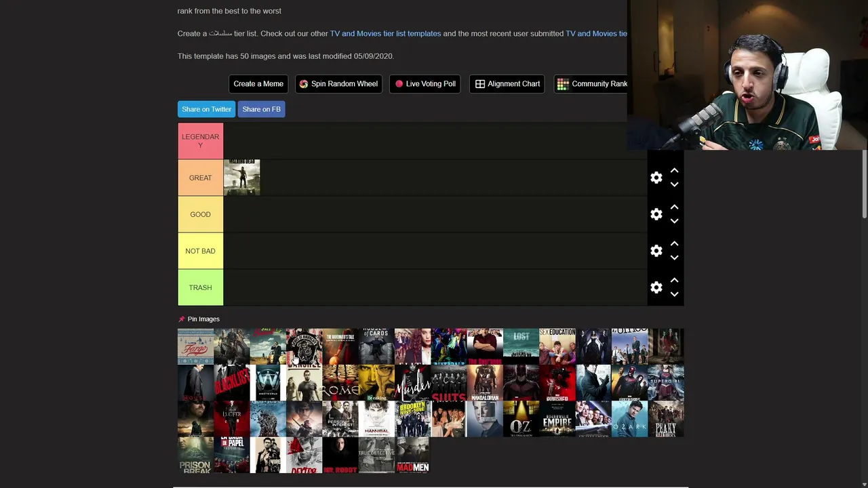Select the Oz poster thumbnail
The image size is (868, 488).
point(521,419)
